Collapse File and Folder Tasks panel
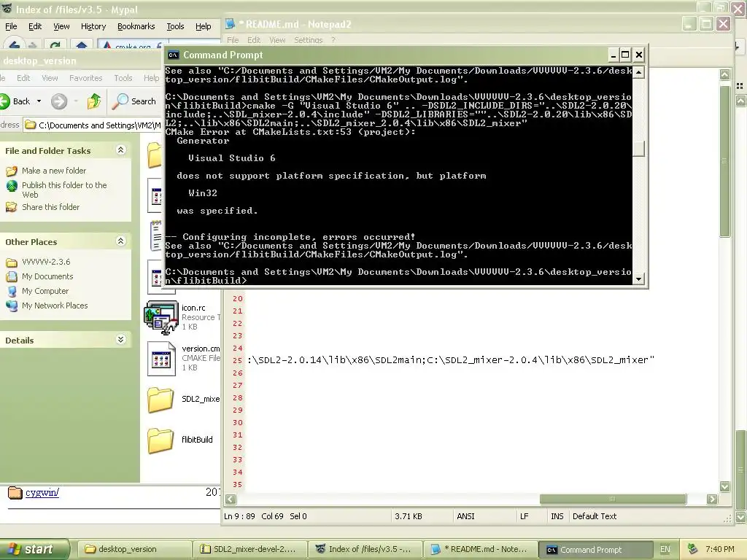747x560 pixels. 121,150
